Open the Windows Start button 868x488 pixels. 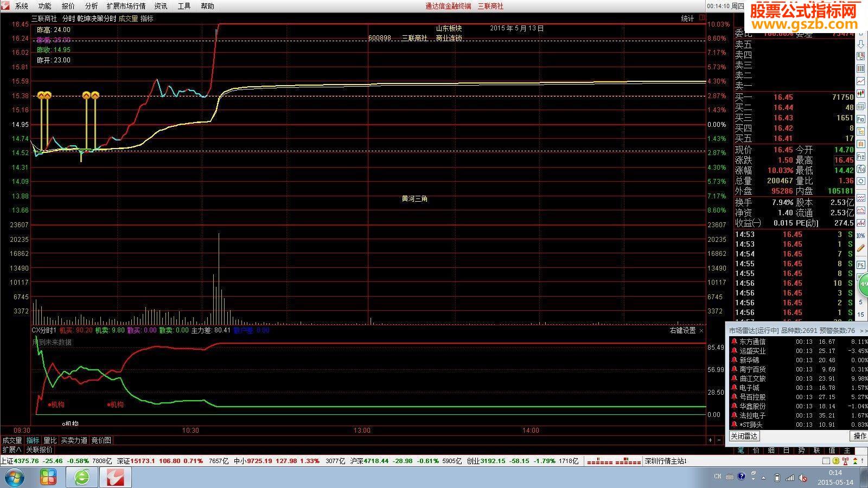pos(14,477)
